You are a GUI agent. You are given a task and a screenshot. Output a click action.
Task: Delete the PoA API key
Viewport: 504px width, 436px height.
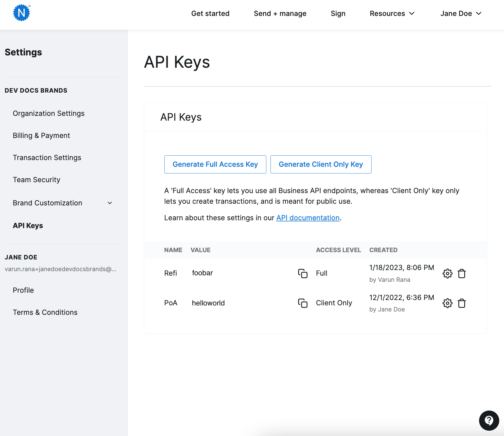[x=462, y=303]
